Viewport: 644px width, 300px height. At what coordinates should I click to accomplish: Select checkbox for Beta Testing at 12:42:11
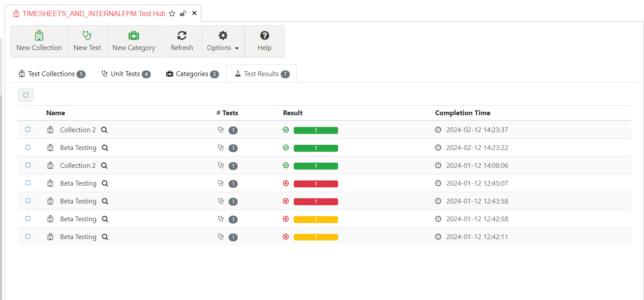(x=28, y=237)
